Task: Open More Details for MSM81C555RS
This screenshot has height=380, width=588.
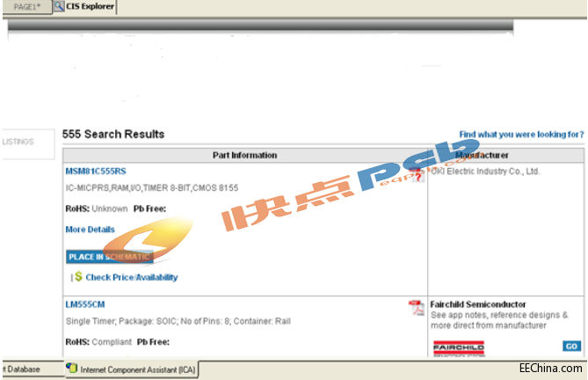Action: 90,230
